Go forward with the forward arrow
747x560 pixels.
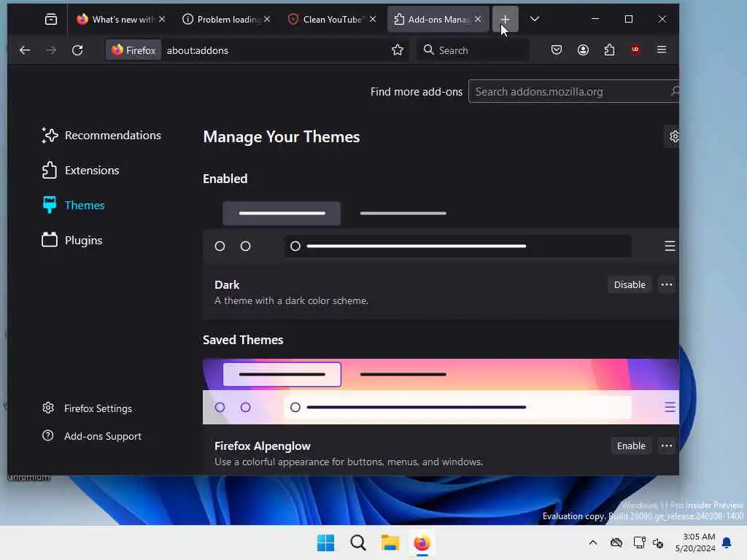coord(51,50)
